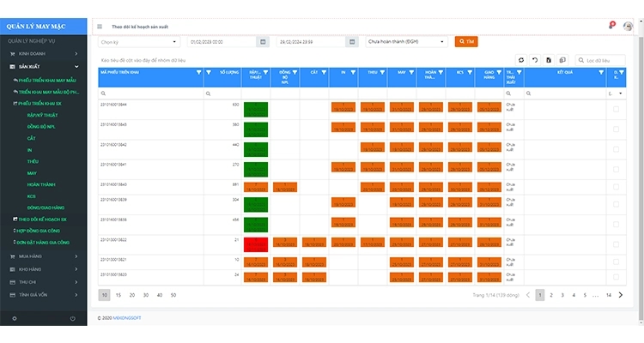Click the undo icon in table toolbar
This screenshot has height=343, width=644.
pos(534,60)
